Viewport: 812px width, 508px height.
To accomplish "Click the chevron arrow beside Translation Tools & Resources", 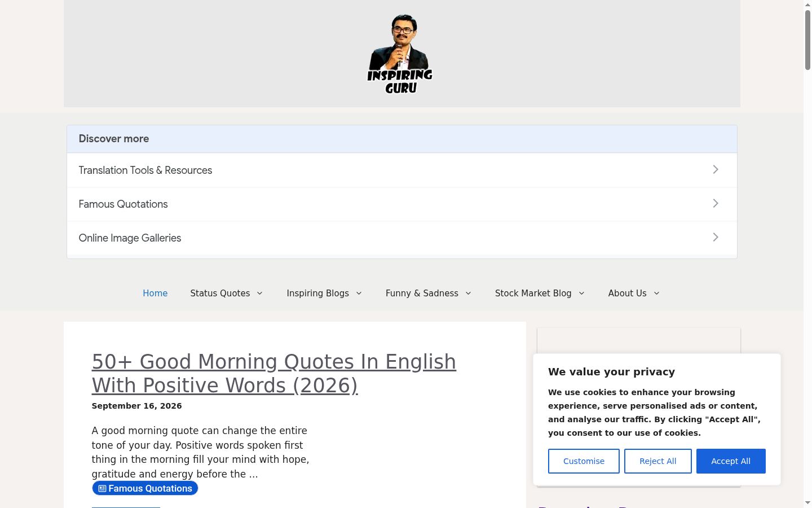I will coord(715,169).
